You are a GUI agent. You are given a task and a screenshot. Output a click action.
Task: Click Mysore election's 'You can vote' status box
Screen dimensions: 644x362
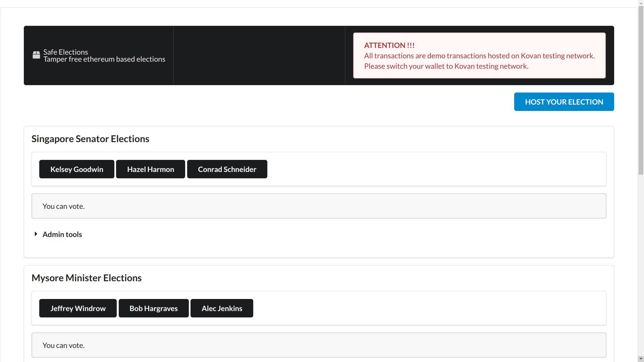[x=319, y=345]
